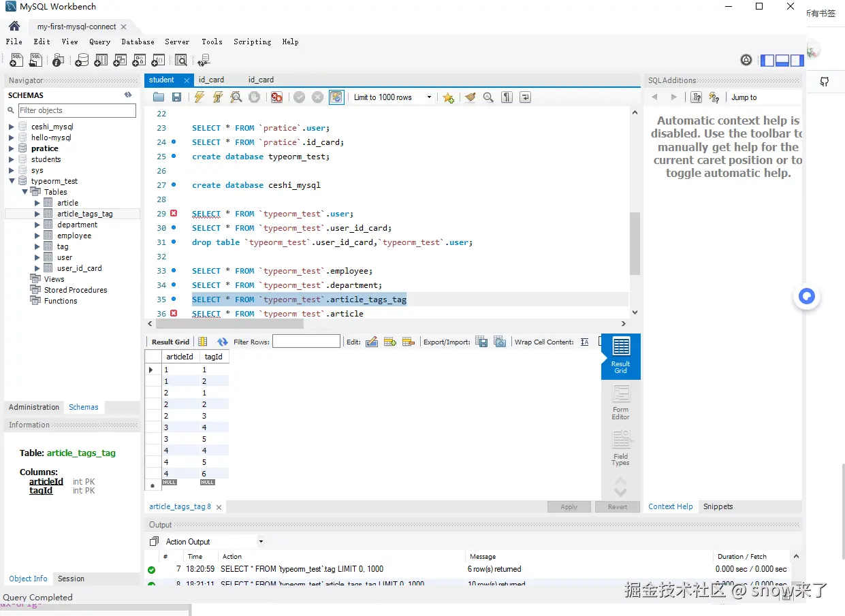Image resolution: width=845 pixels, height=616 pixels.
Task: Open the Database menu
Action: (x=138, y=42)
